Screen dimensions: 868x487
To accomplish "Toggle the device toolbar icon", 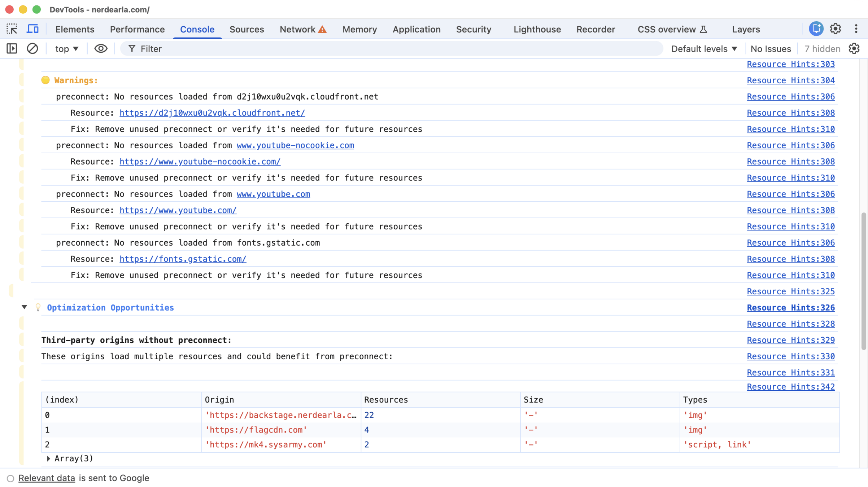I will click(x=32, y=29).
